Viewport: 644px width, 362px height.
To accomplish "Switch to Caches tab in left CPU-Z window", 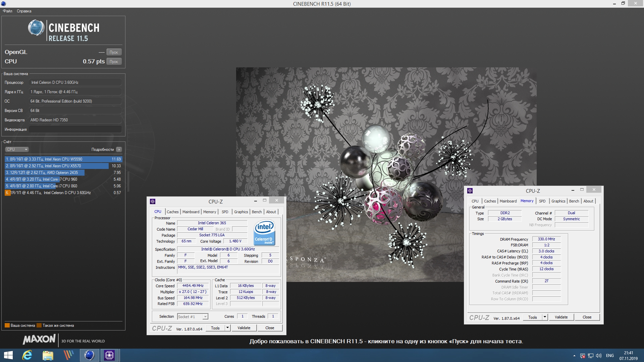I will pyautogui.click(x=173, y=212).
